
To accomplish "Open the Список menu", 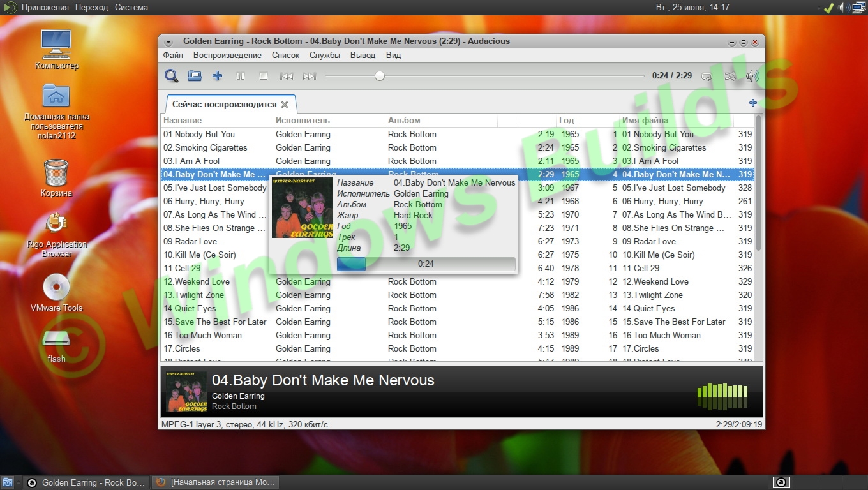I will [285, 55].
